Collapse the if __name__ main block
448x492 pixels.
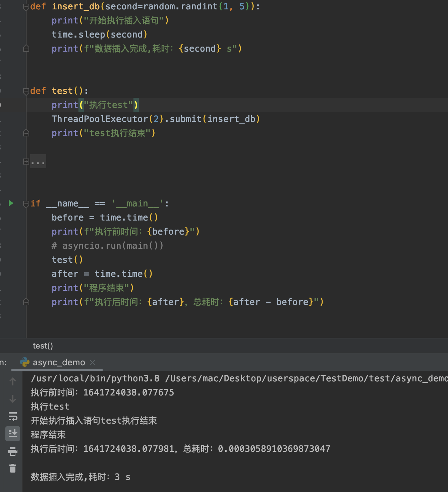coord(26,204)
